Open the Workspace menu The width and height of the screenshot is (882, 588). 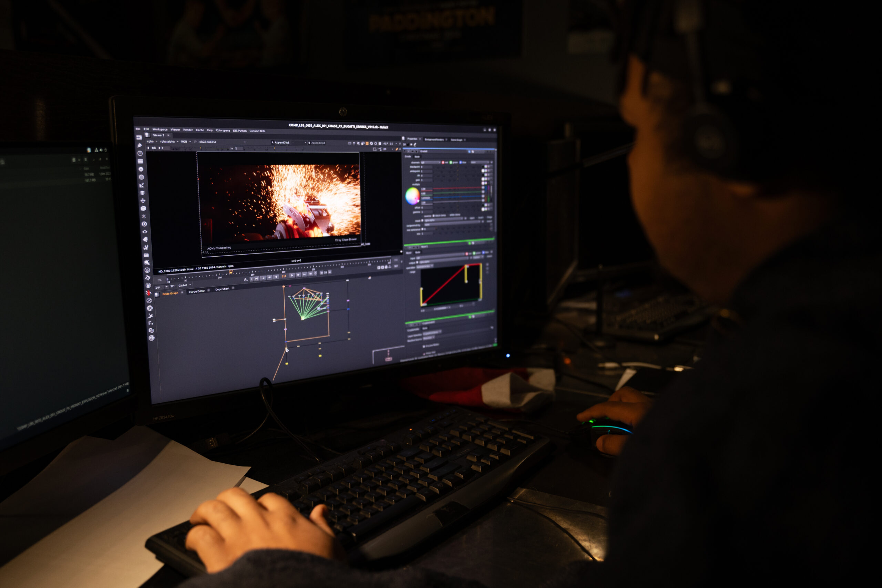(160, 130)
